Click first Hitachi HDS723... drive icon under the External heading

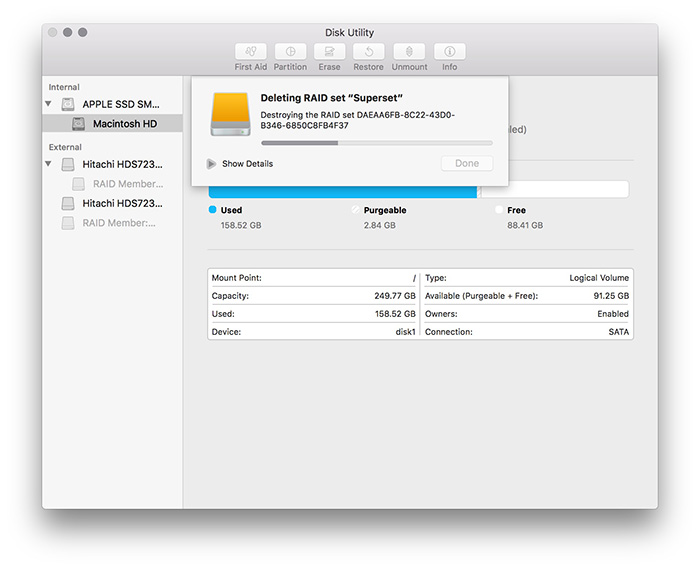[x=68, y=164]
